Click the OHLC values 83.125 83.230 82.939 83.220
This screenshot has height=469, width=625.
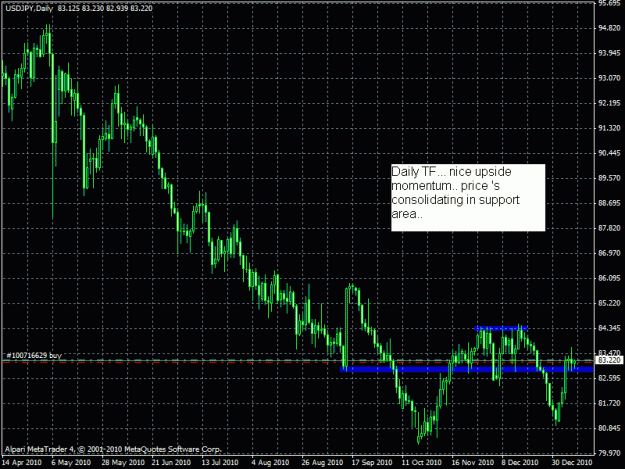coord(105,8)
